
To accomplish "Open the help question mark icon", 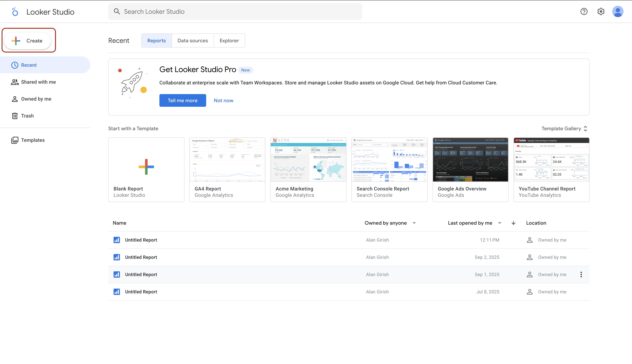I will pos(584,11).
